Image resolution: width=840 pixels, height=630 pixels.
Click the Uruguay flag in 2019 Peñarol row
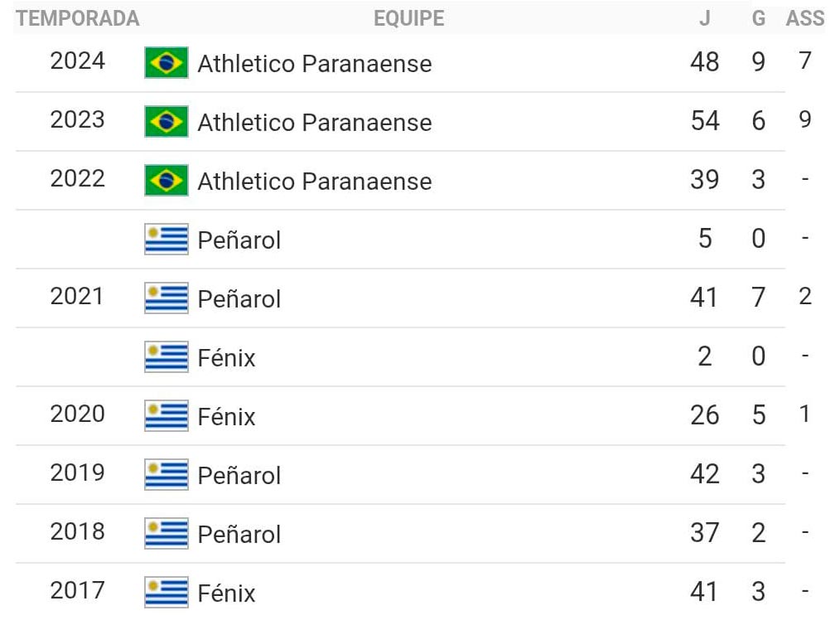167,475
